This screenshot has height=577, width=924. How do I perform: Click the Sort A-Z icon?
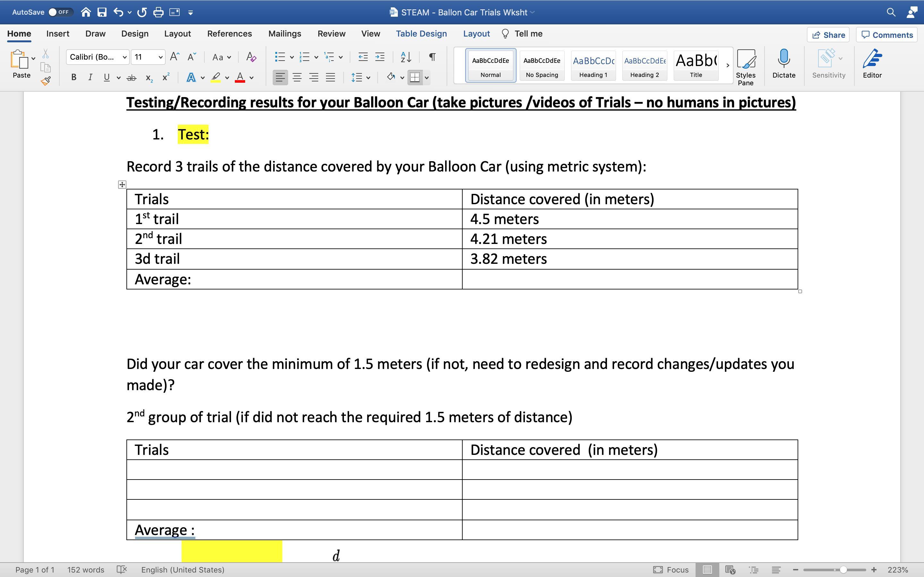point(406,57)
